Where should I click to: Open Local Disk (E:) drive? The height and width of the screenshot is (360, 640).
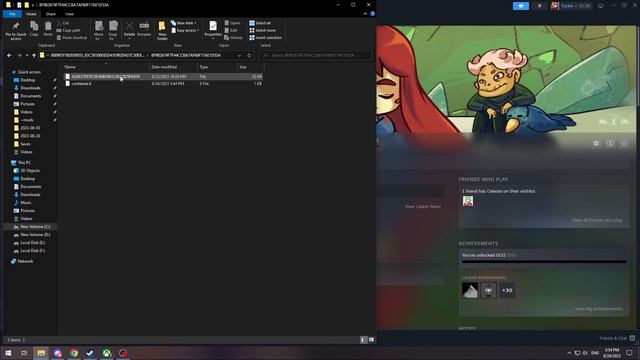coord(32,242)
